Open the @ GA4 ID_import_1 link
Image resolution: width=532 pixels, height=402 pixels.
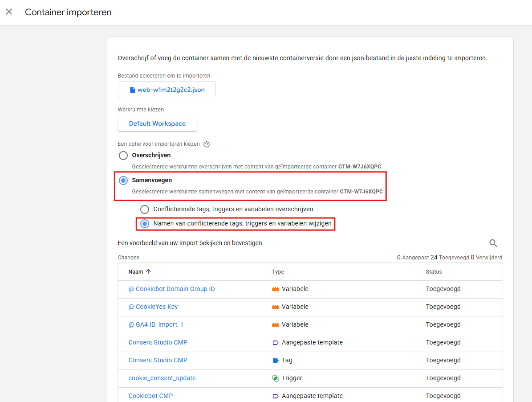(x=156, y=324)
